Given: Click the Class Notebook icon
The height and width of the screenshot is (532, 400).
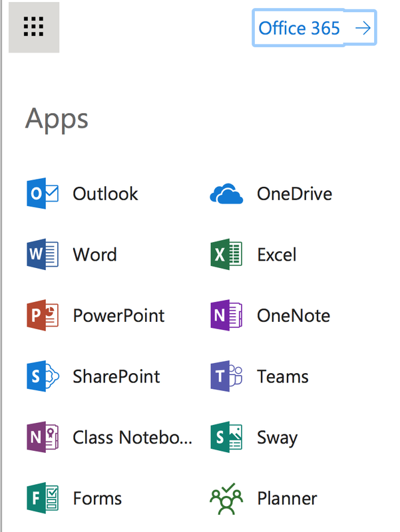Looking at the screenshot, I should 43,438.
